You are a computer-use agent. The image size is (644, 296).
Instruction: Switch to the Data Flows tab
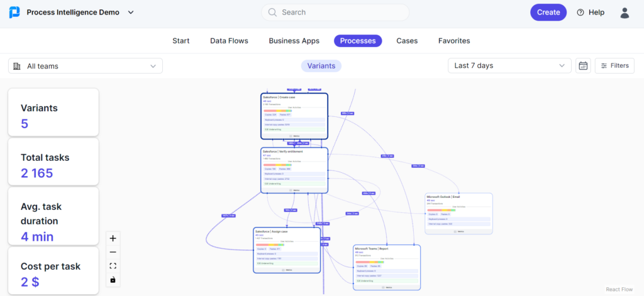(229, 41)
